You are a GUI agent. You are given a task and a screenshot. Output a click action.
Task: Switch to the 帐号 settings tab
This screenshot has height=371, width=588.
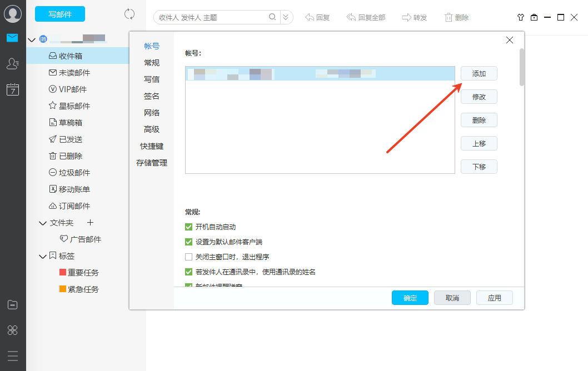(152, 46)
